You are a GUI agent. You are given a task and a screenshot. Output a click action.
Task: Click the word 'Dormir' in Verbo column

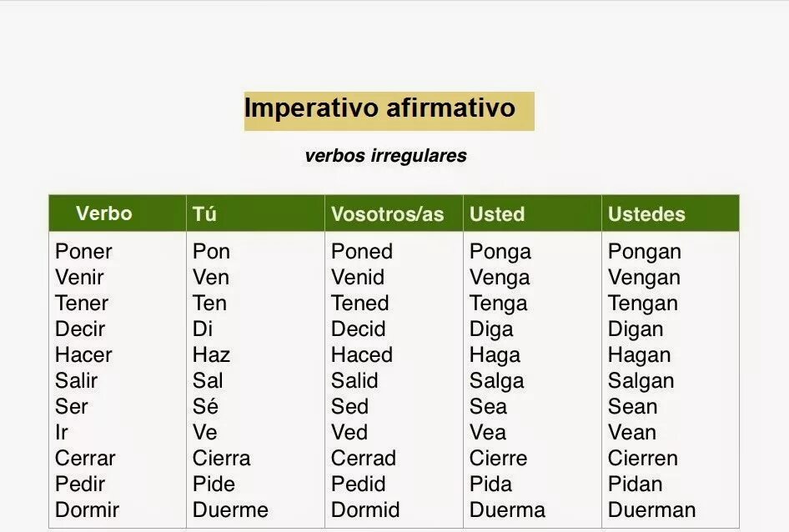(x=87, y=510)
